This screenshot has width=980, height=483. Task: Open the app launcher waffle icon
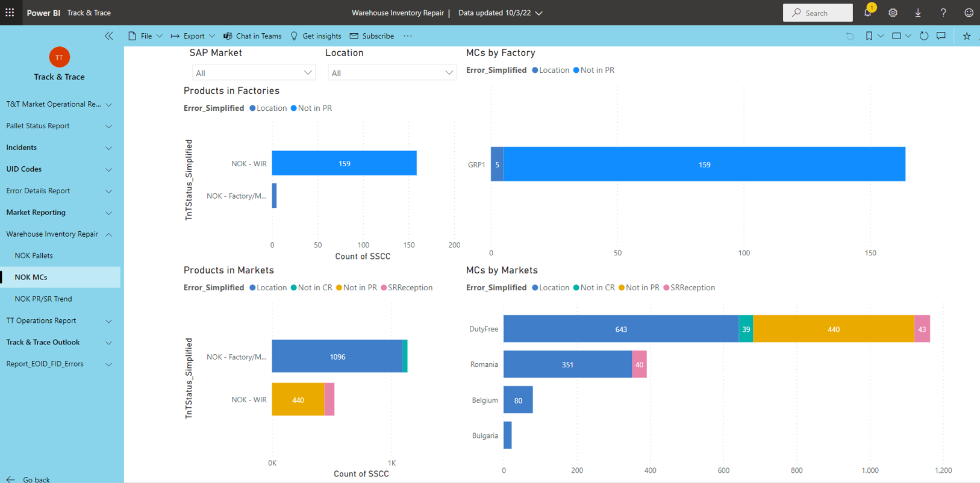pyautogui.click(x=10, y=13)
